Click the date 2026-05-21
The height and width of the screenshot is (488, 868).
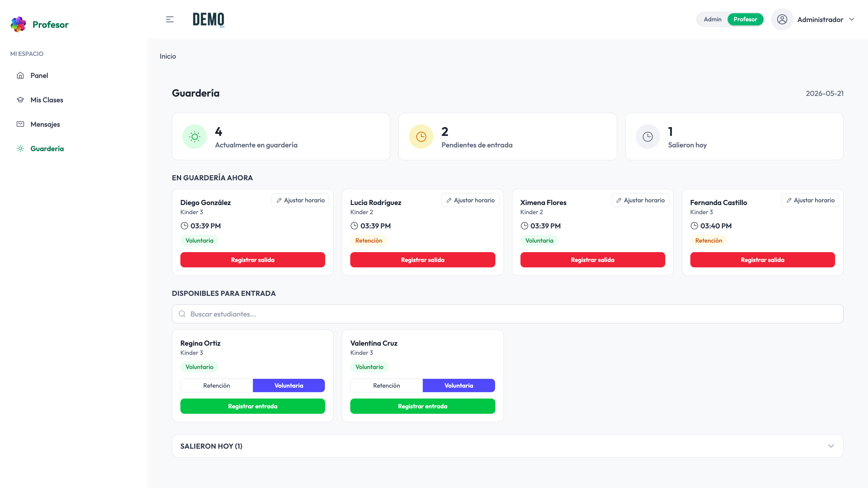click(825, 93)
